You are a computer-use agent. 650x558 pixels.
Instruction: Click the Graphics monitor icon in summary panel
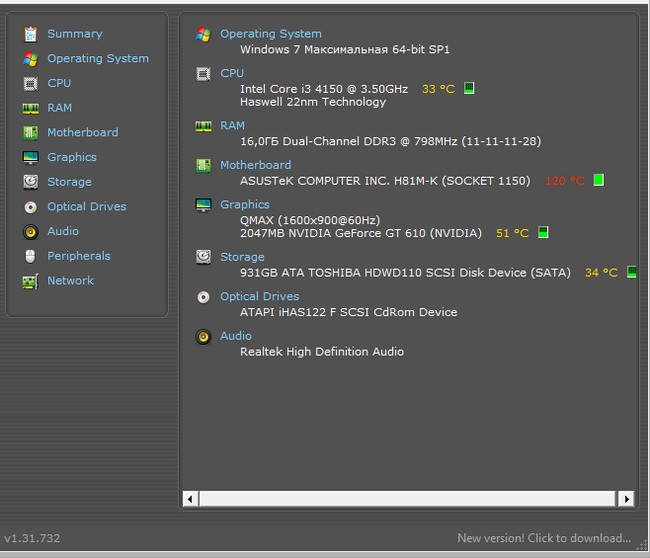click(203, 205)
